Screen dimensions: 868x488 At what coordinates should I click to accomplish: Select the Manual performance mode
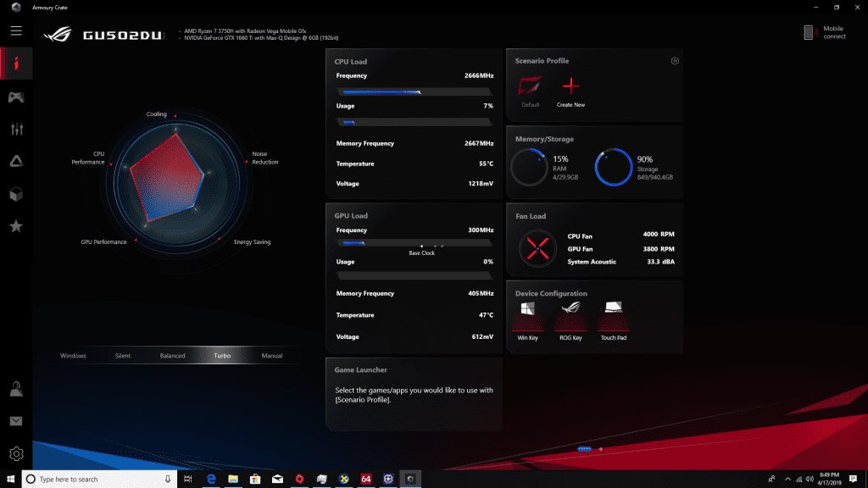pos(272,356)
